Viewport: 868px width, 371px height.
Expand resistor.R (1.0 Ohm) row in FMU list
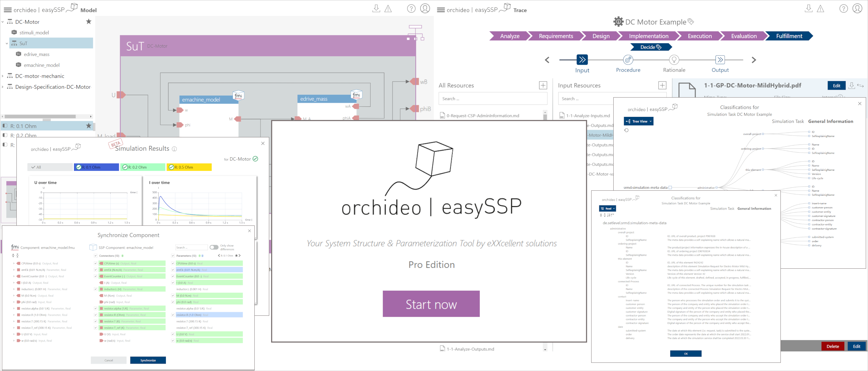pos(14,315)
